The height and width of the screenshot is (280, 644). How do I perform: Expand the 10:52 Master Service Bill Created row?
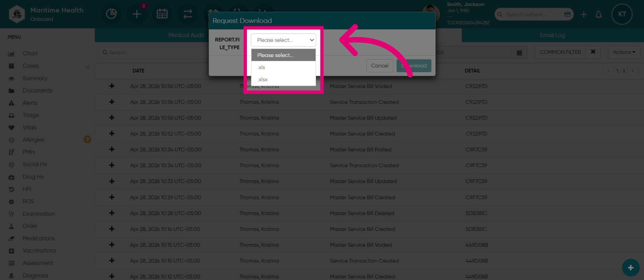pos(112,134)
